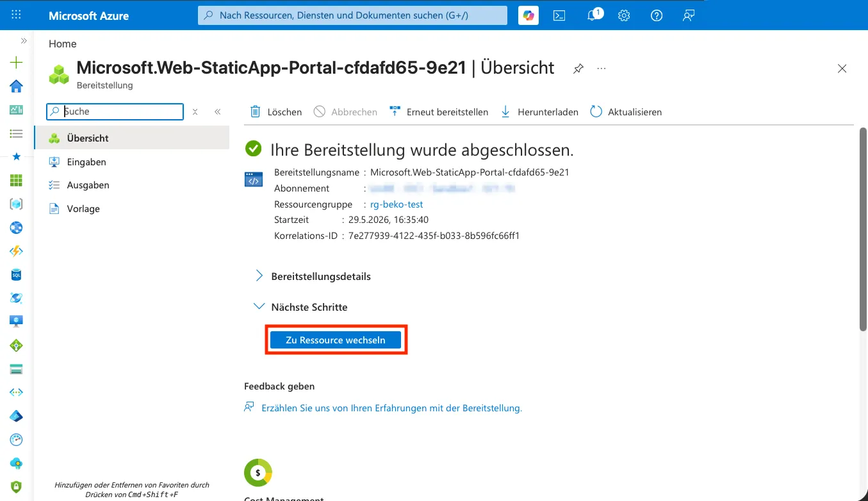
Task: Select the Korrelations-ID value 7e277939-4122…
Action: coord(434,236)
